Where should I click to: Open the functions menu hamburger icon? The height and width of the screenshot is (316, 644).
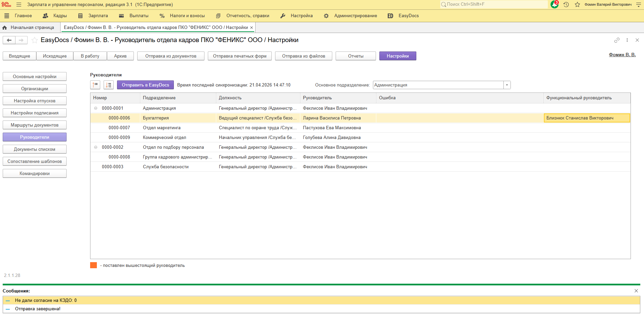(19, 4)
